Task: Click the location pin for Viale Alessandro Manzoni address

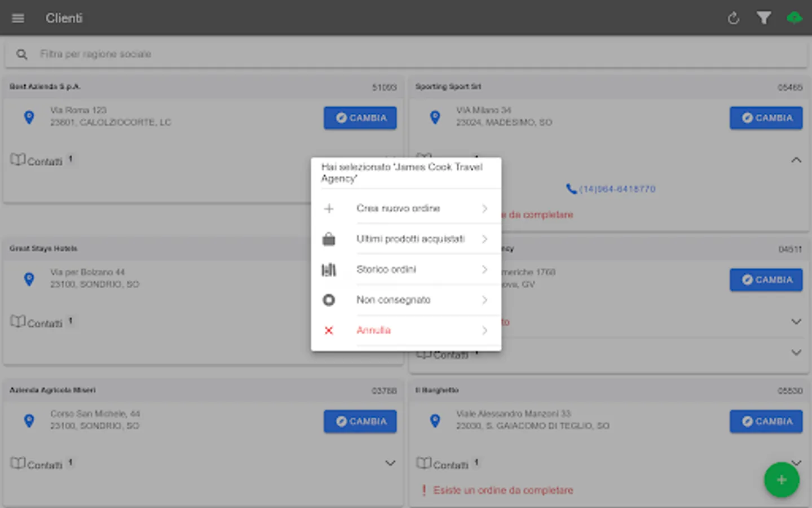Action: tap(435, 421)
